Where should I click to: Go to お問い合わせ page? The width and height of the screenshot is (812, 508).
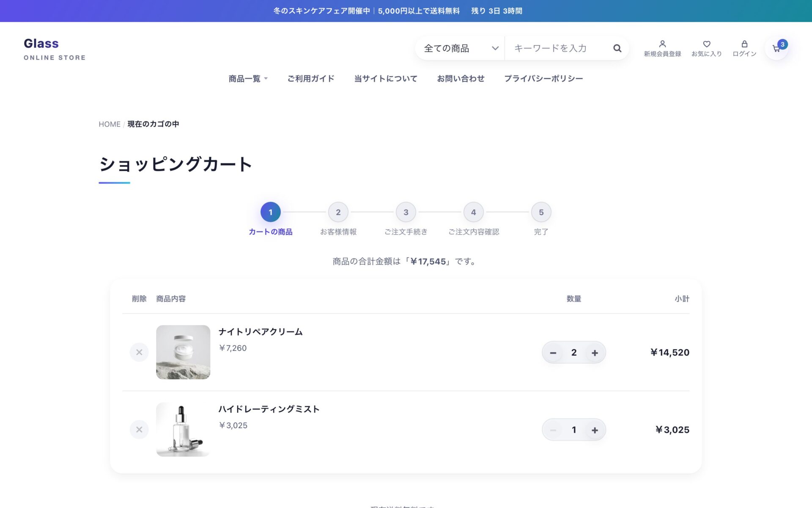pos(461,78)
